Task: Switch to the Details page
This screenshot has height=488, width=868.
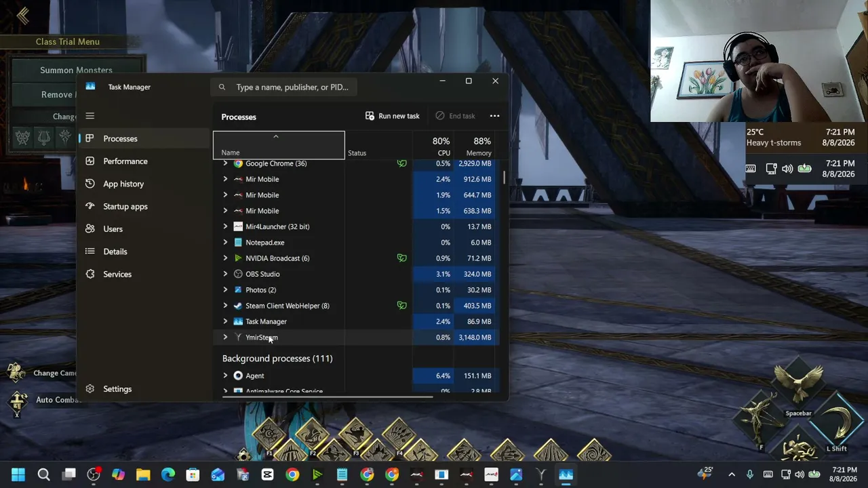Action: coord(144,251)
